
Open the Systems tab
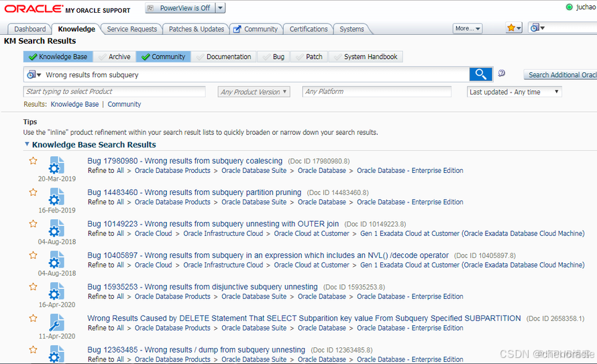click(351, 29)
